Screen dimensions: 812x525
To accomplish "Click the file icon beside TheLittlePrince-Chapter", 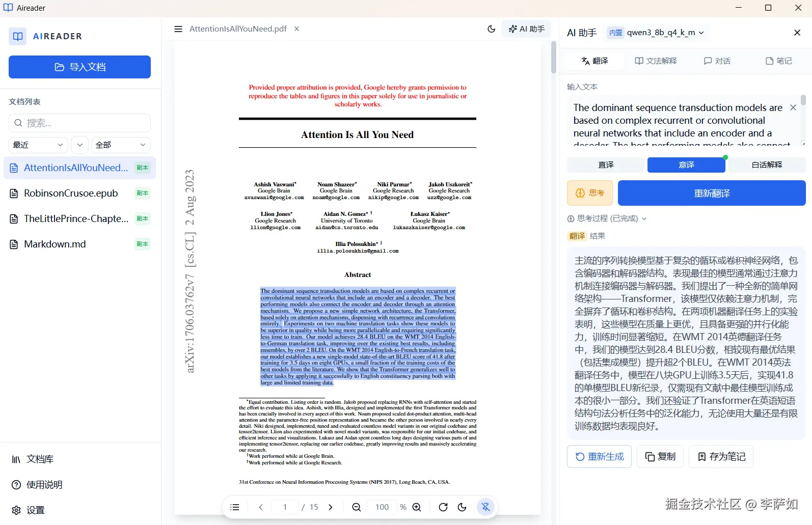I will 14,218.
